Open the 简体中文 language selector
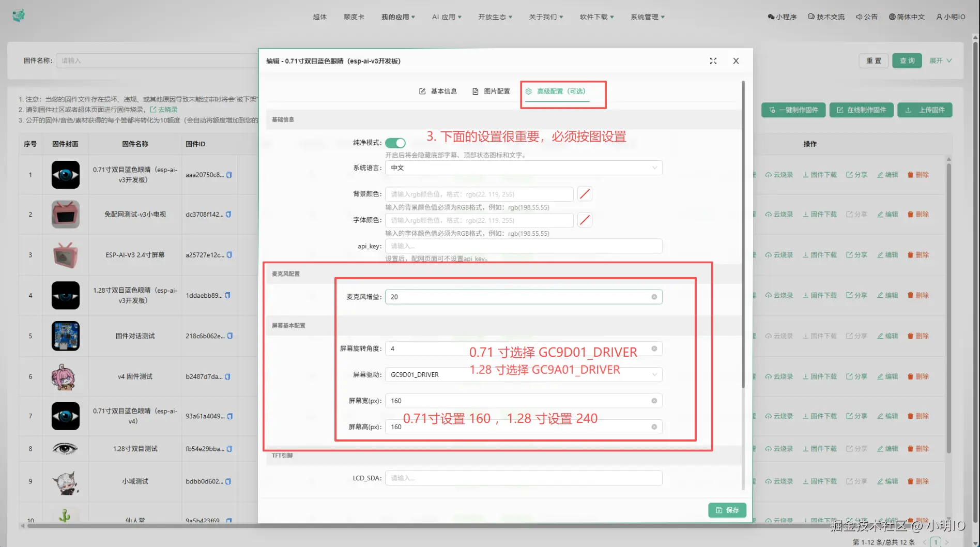This screenshot has width=980, height=547. pos(907,17)
